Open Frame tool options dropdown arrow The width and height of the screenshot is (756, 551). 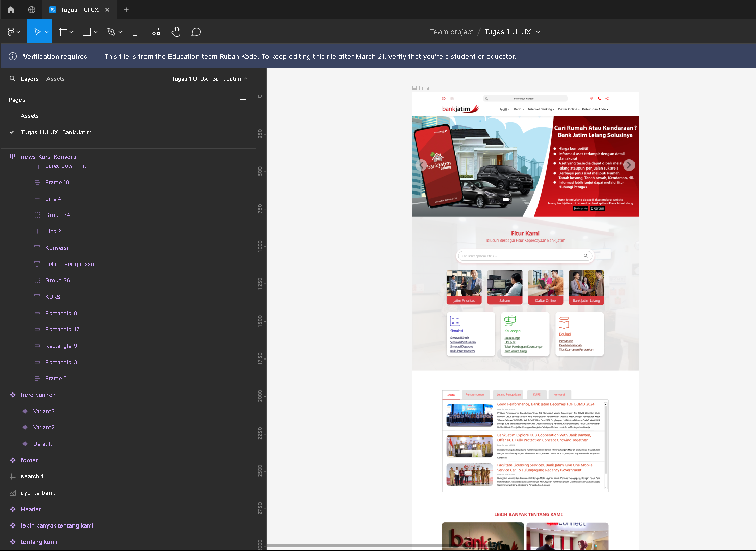(71, 32)
